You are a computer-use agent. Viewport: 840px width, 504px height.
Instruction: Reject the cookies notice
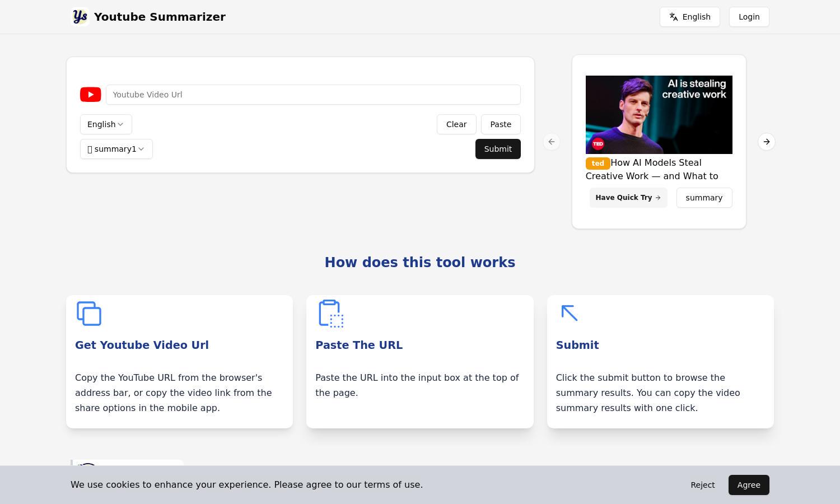pos(703,485)
